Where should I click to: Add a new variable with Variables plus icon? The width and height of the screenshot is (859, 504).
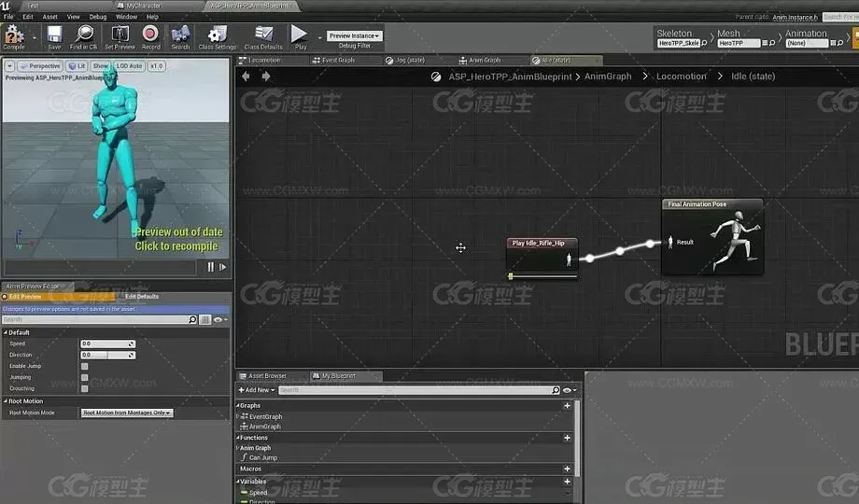coord(567,482)
